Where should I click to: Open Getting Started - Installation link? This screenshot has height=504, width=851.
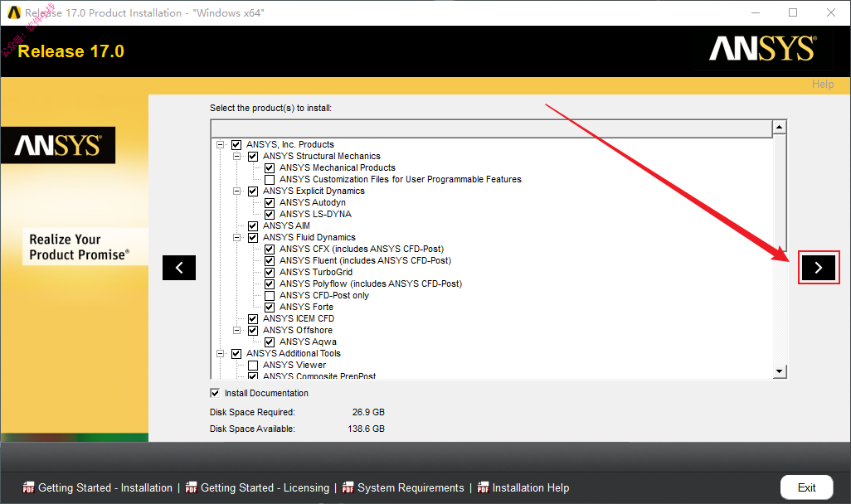(105, 487)
